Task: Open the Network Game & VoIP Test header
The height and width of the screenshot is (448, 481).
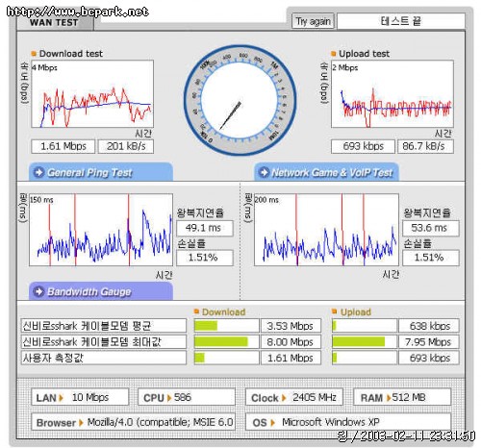Action: point(326,172)
